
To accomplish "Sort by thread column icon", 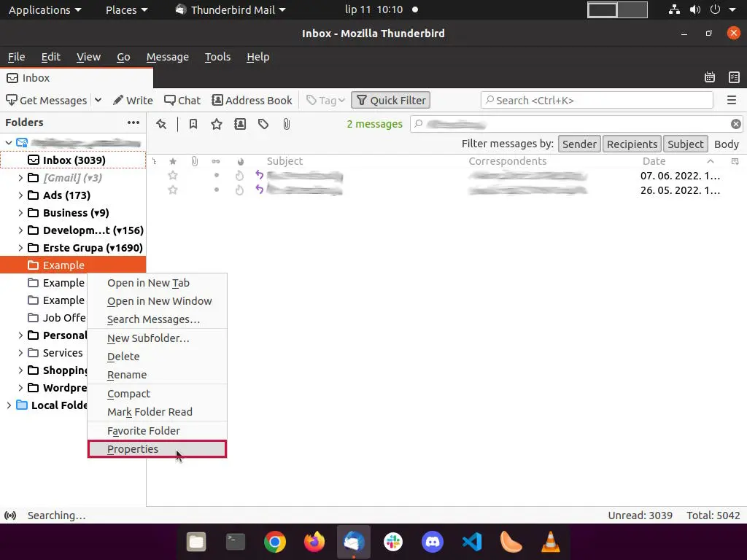I will (155, 161).
